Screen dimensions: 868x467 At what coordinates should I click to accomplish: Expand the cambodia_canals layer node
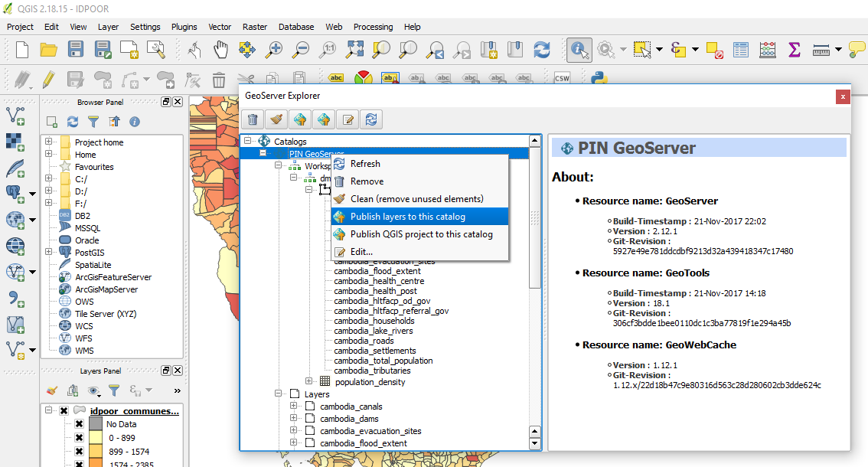point(293,406)
